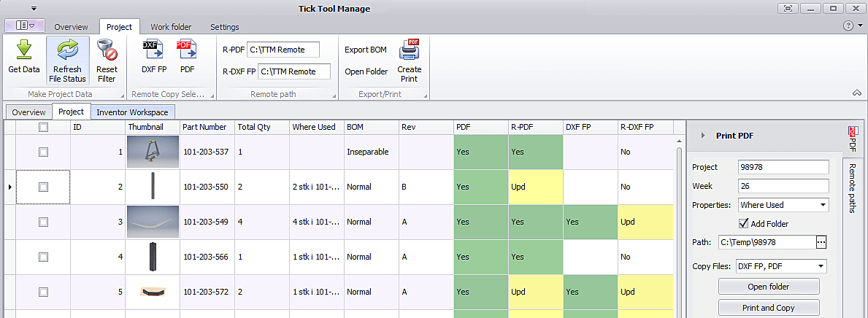
Task: Open the Copy Files dropdown
Action: (x=822, y=266)
